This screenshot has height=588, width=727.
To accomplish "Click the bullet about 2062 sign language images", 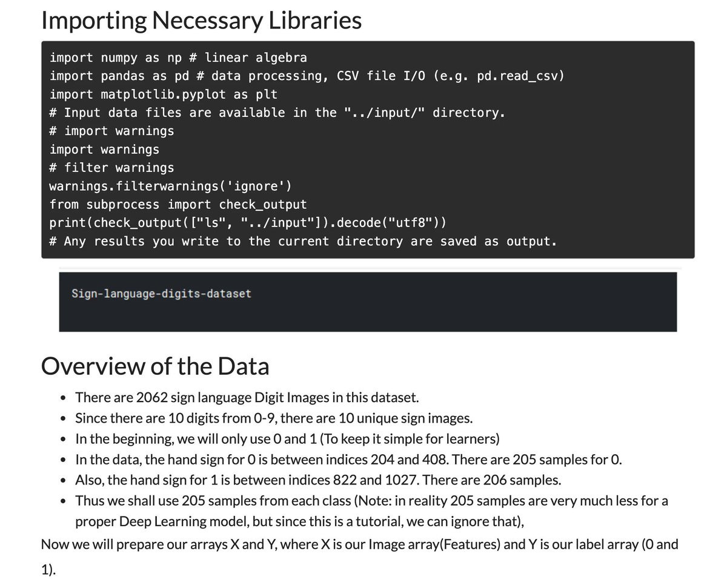I will tap(247, 398).
